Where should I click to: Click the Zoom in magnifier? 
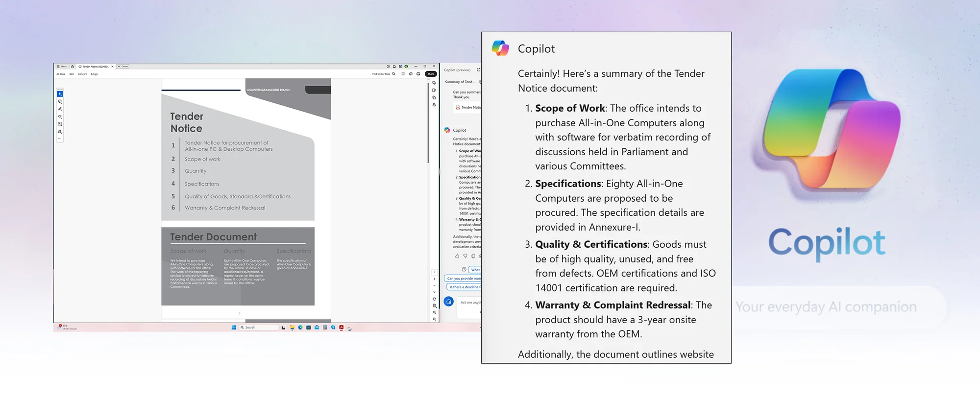[x=434, y=312]
